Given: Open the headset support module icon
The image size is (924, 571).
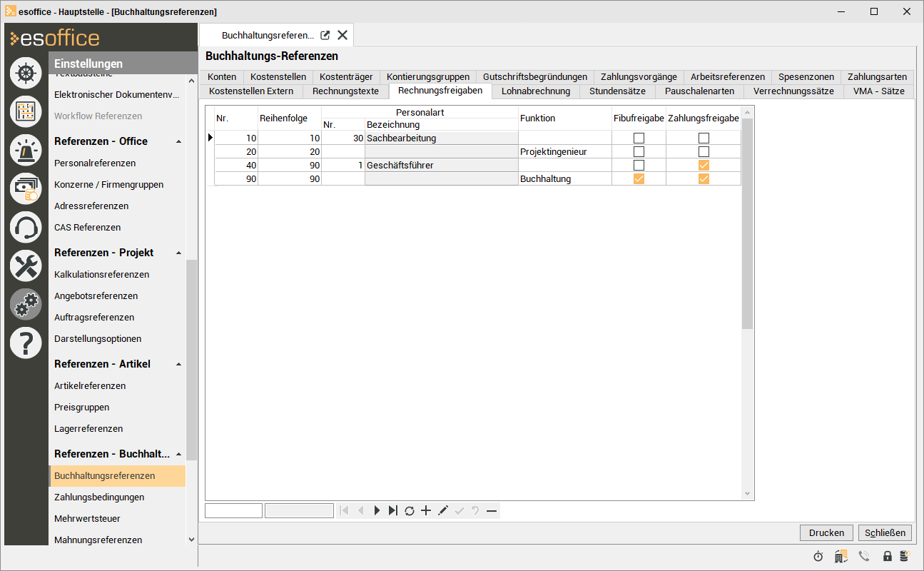Looking at the screenshot, I should (26, 228).
